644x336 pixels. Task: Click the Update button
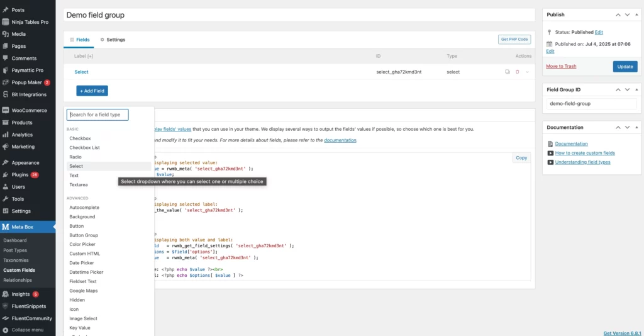tap(625, 67)
